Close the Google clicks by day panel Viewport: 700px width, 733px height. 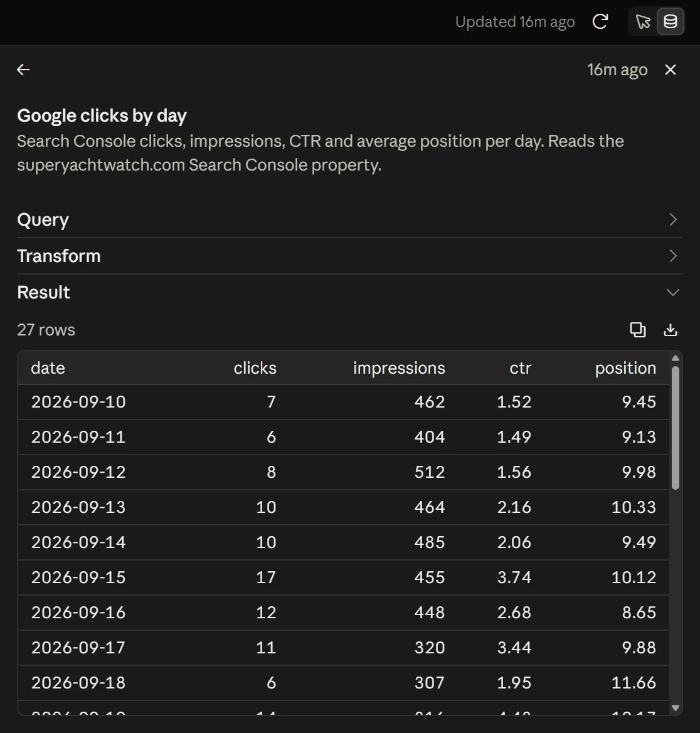[670, 70]
